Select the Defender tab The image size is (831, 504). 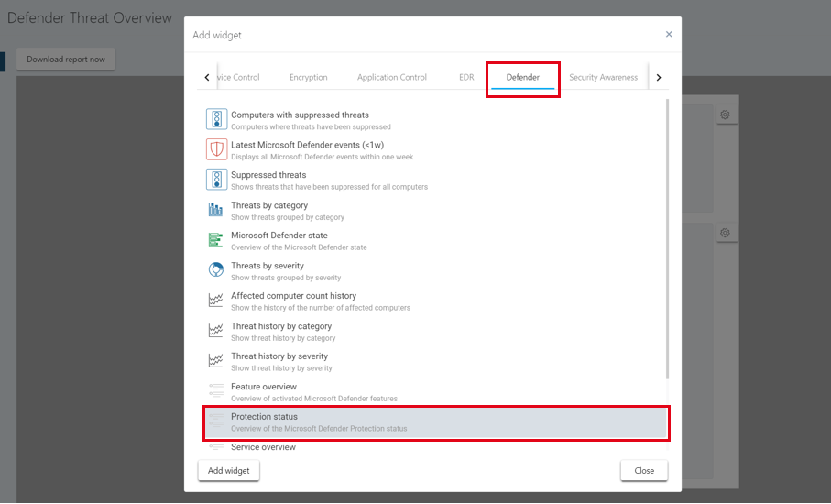(522, 77)
